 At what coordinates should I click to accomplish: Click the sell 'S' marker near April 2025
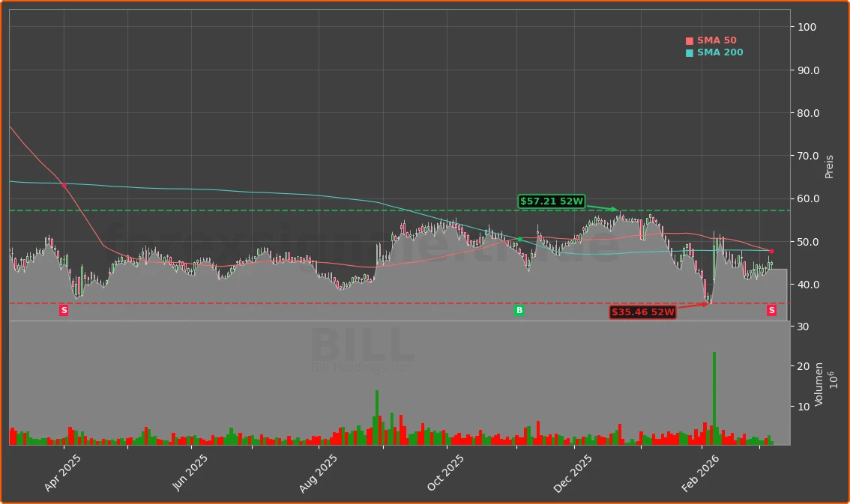(x=64, y=310)
